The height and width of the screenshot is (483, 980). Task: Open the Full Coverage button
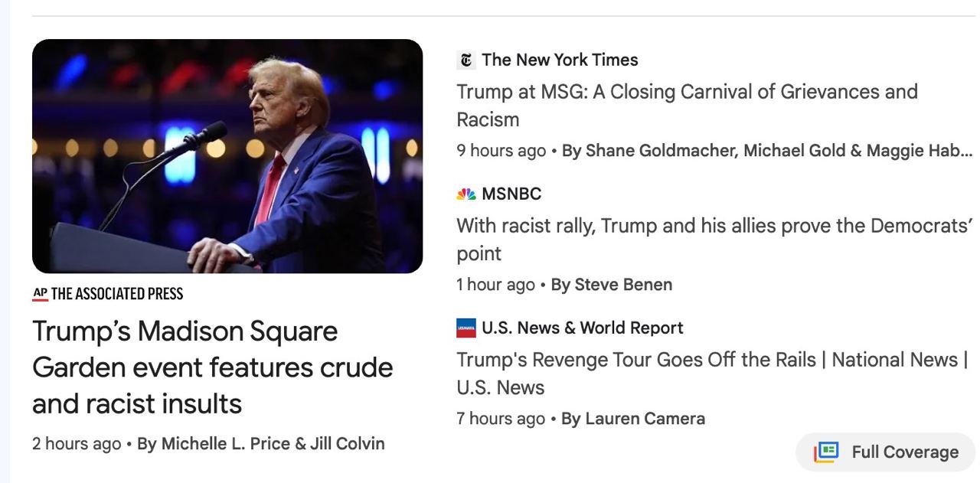click(885, 452)
